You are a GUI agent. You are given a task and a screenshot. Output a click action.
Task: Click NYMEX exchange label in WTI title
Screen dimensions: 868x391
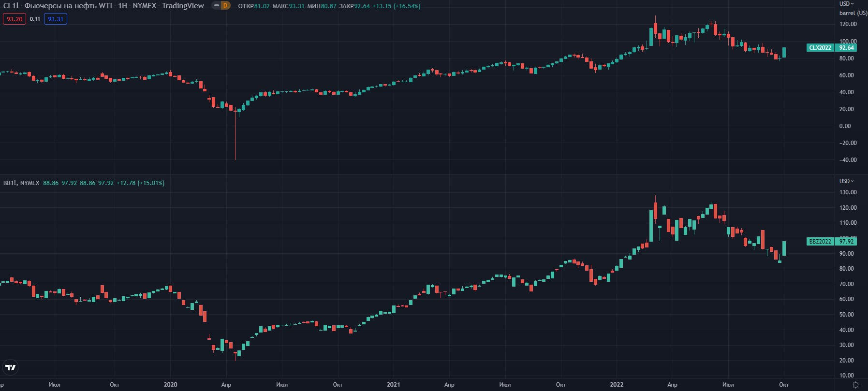pyautogui.click(x=145, y=6)
